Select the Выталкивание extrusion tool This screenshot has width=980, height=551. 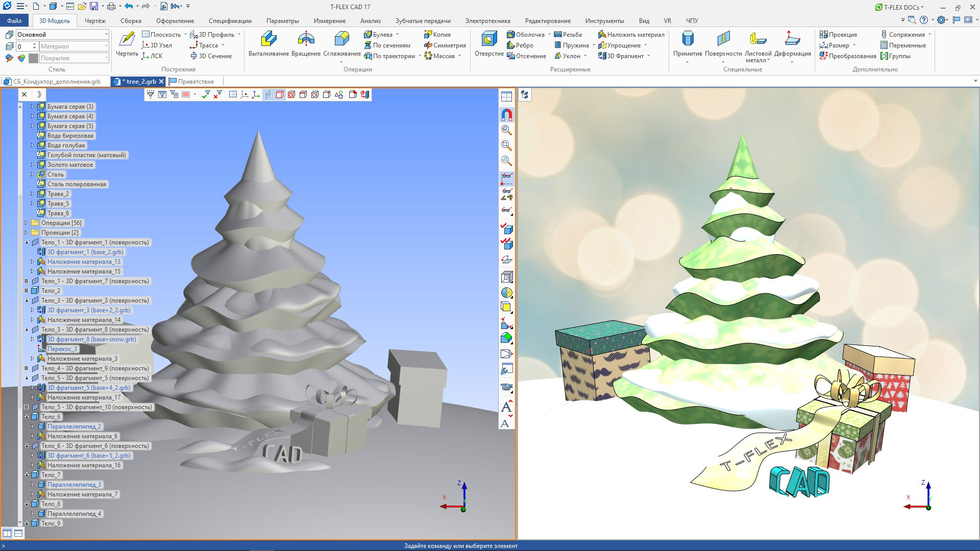(x=268, y=44)
